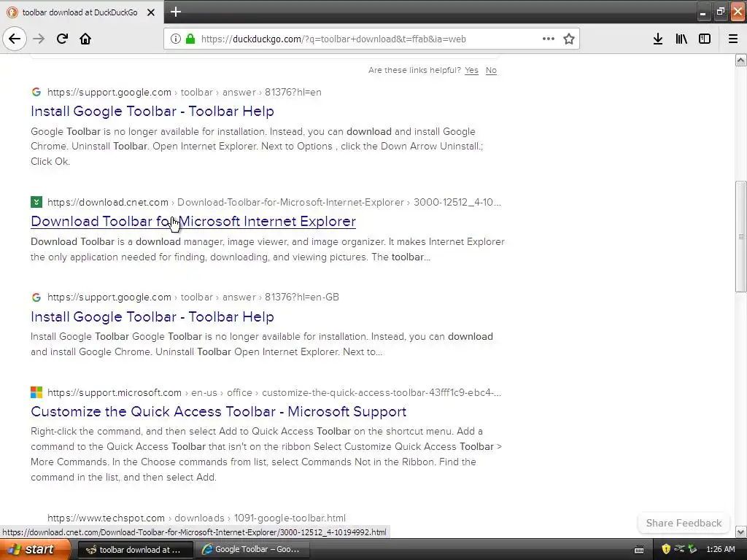Click the scrollbar up arrow
The width and height of the screenshot is (747, 560).
coord(740,60)
